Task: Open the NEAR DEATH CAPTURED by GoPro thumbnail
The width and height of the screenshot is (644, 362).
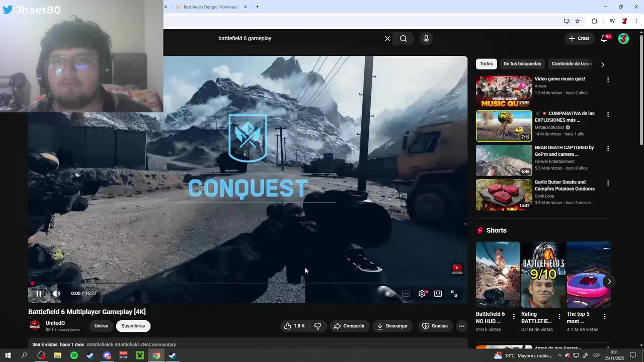Action: [504, 160]
